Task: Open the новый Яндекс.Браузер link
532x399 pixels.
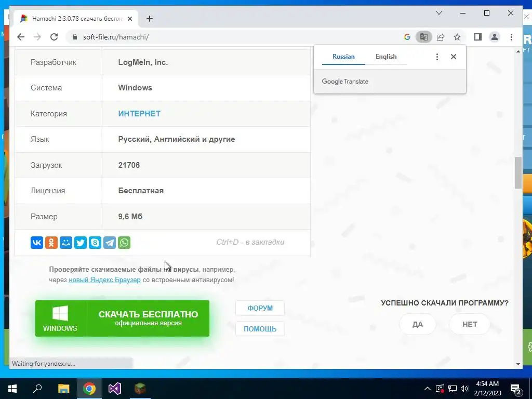Action: [104, 280]
